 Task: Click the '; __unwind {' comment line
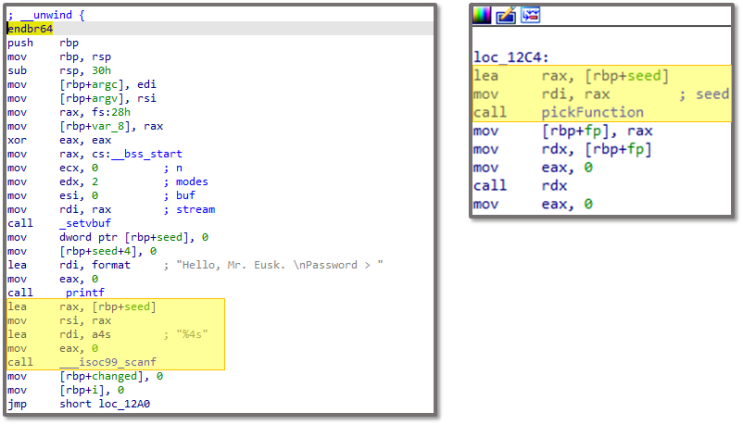point(46,15)
